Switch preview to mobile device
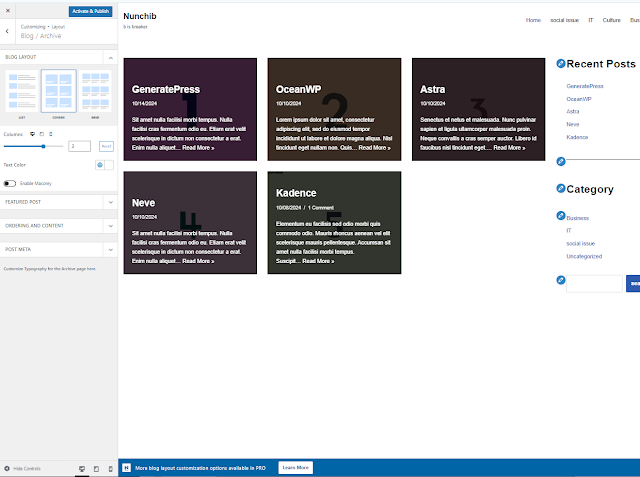 point(110,469)
